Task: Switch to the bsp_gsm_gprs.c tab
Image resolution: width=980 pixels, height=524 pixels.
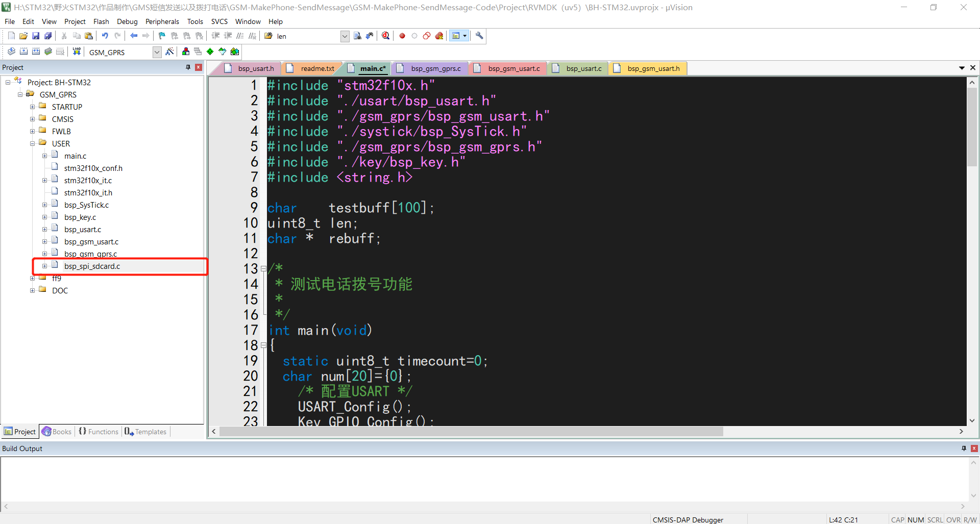Action: pos(435,68)
